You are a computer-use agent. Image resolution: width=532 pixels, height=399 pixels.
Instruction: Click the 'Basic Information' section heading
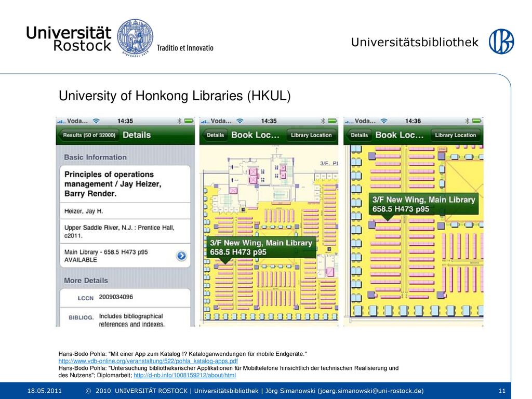tap(96, 157)
